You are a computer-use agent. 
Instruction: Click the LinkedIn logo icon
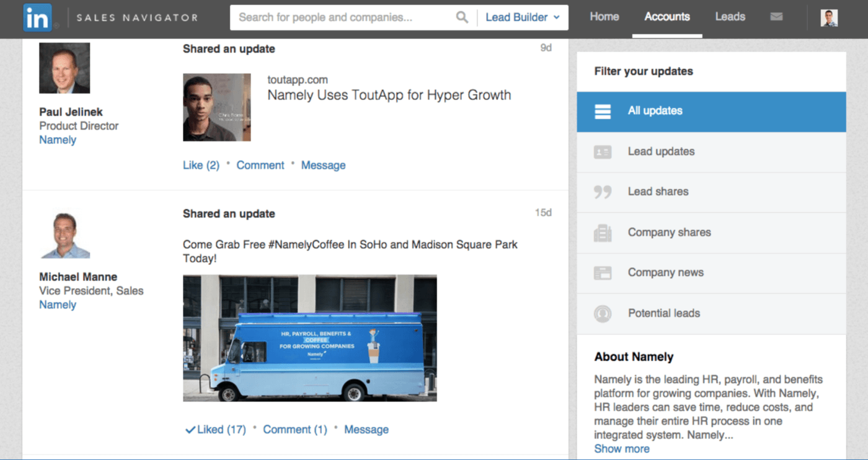[37, 18]
